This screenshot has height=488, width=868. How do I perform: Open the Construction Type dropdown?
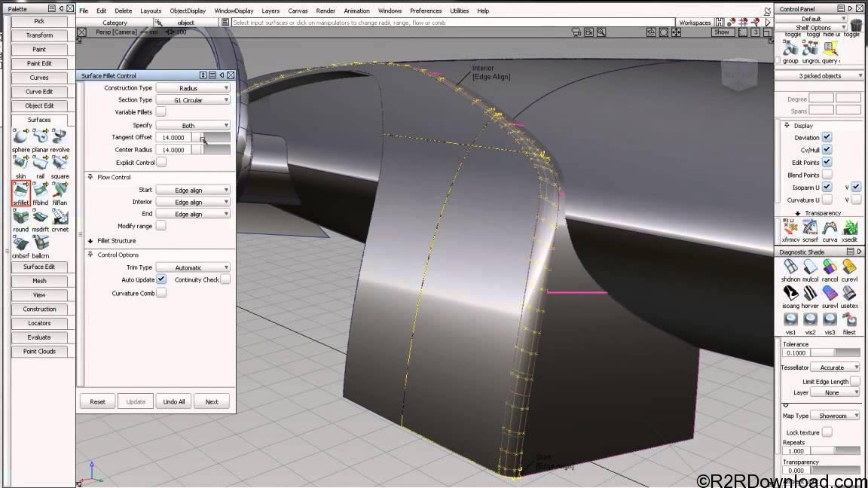[193, 87]
